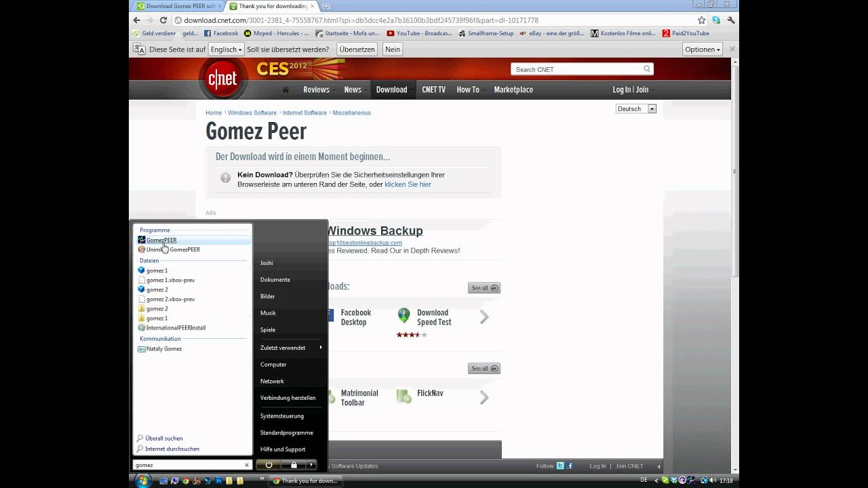Screen dimensions: 868x488
Task: Switch to Download Gomez PEER tab
Action: coord(176,6)
